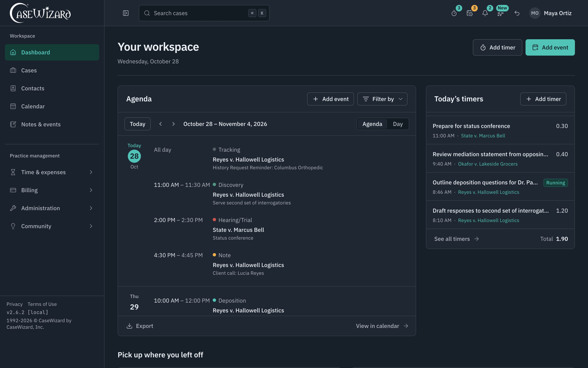The image size is (588, 368).
Task: Click the arrow beside View in calendar
Action: point(406,326)
